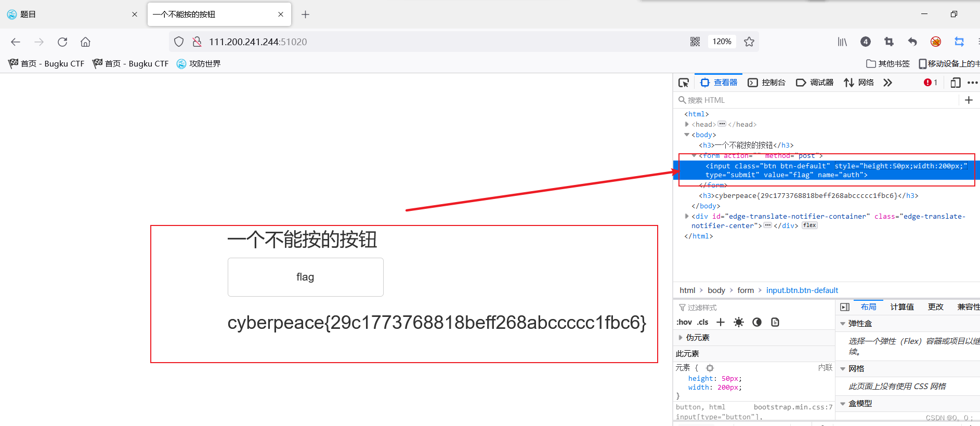Show more devtools tabs via chevron
This screenshot has width=980, height=426.
(887, 83)
